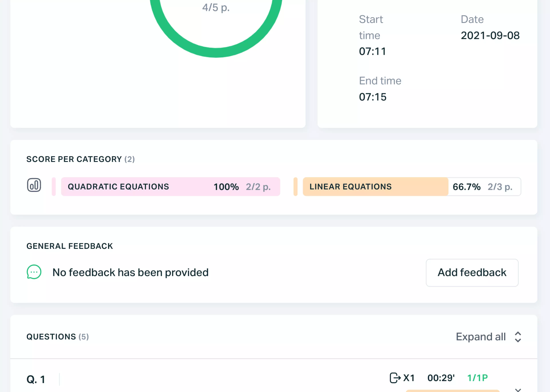Click the date '2021-09-08'
Viewport: 550px width, 392px height.
[490, 36]
